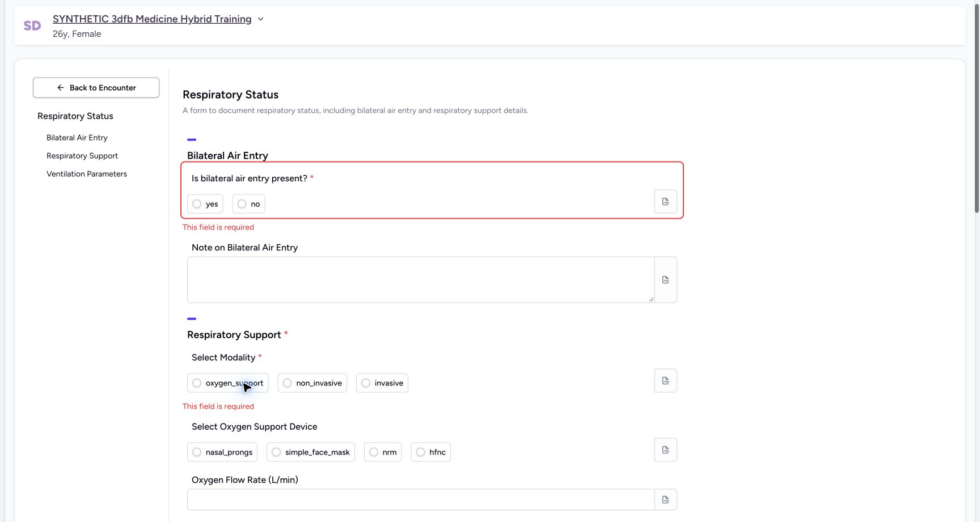Expand patient name dropdown chevron
Screen dimensions: 980x522
tap(260, 19)
